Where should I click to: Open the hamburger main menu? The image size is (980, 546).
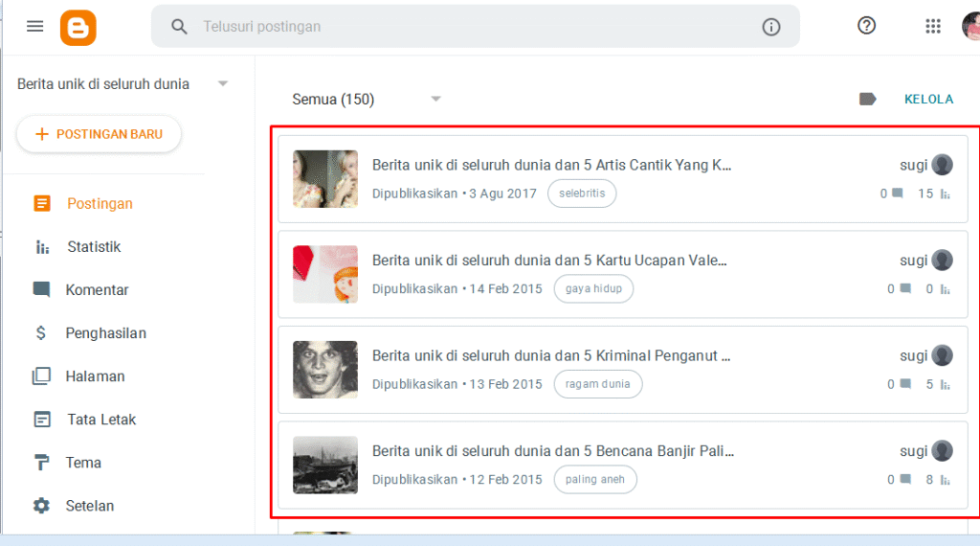click(x=35, y=26)
